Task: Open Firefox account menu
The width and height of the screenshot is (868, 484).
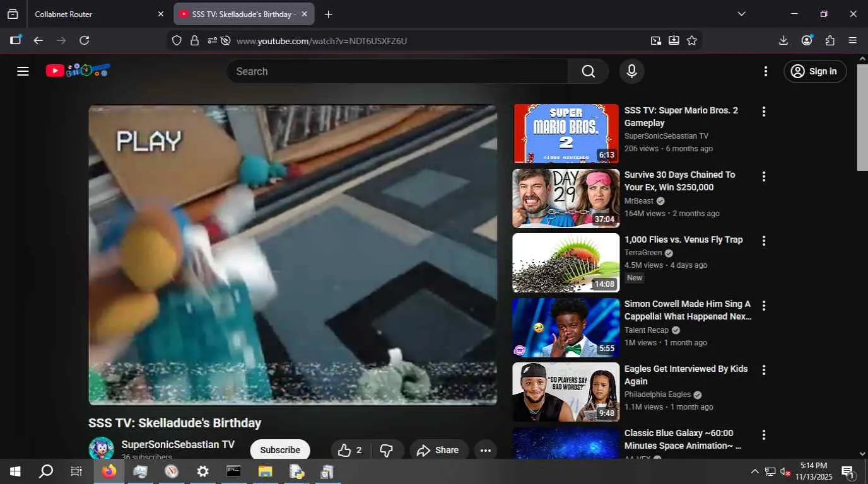Action: [x=807, y=40]
